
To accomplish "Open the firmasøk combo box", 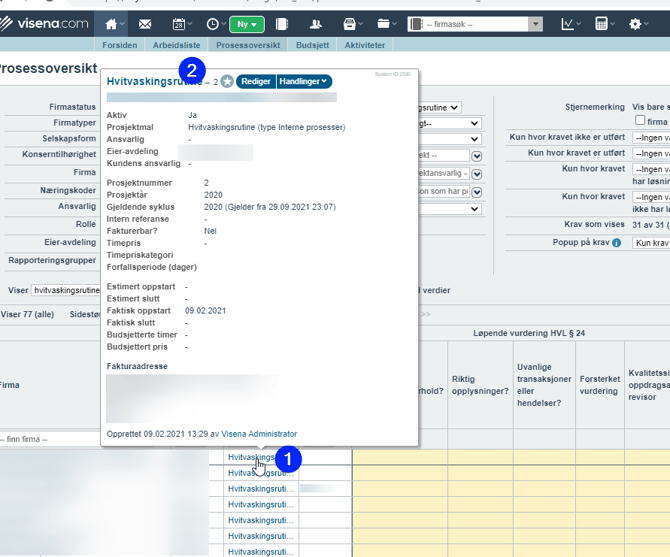I will 476,24.
